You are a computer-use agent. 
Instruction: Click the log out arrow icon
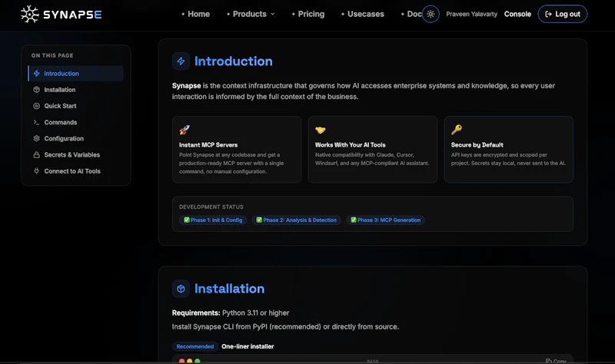pyautogui.click(x=548, y=14)
